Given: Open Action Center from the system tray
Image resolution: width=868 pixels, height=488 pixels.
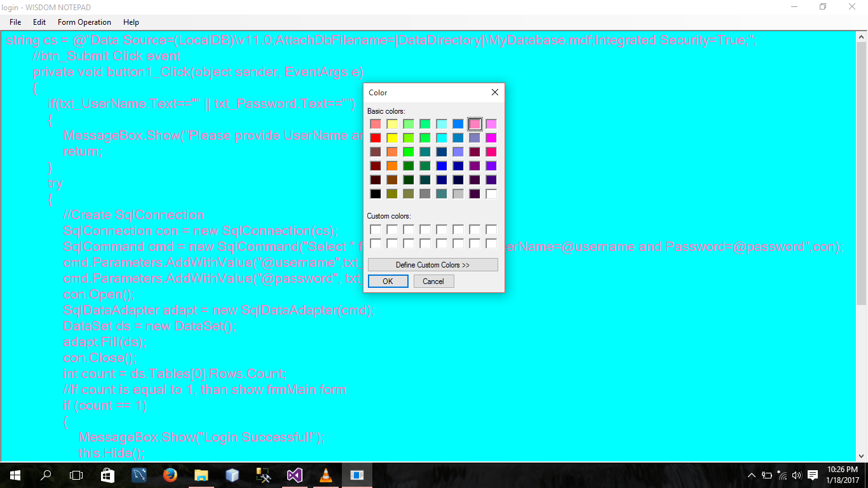Looking at the screenshot, I should click(x=811, y=475).
